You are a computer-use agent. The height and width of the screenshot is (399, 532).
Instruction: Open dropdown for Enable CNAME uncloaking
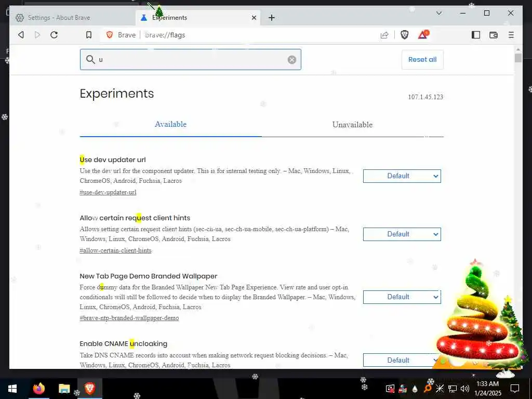pyautogui.click(x=402, y=360)
